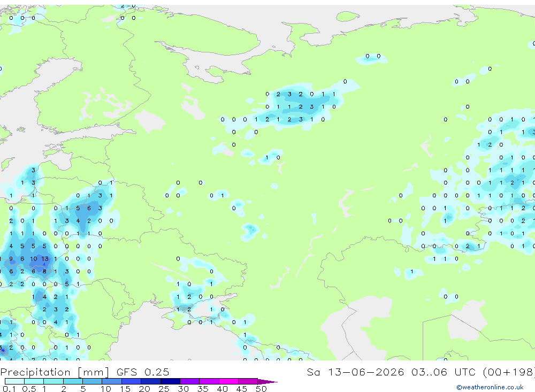The image size is (535, 392).
Task: Open the weatheronline.co.uk link
Action: click(x=490, y=387)
